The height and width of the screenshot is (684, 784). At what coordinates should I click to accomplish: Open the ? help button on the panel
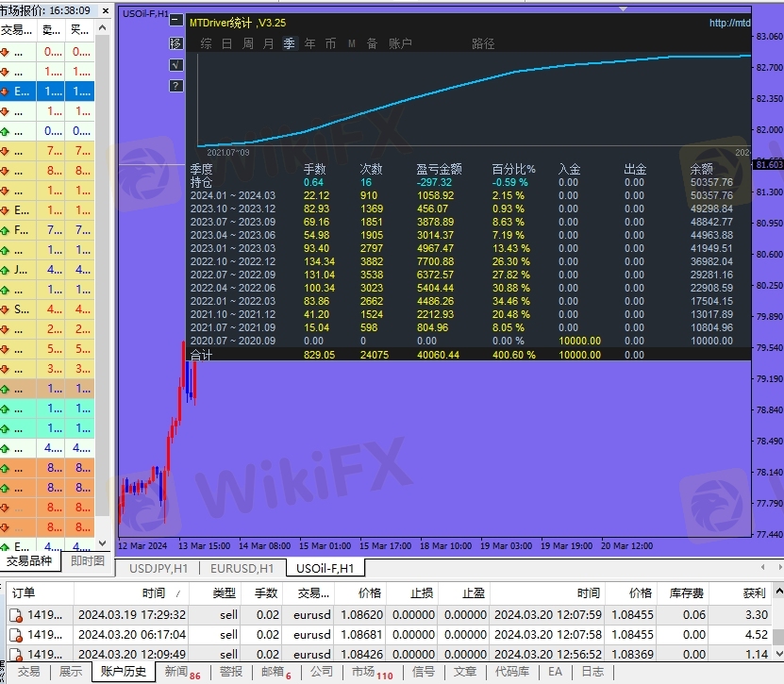point(175,86)
